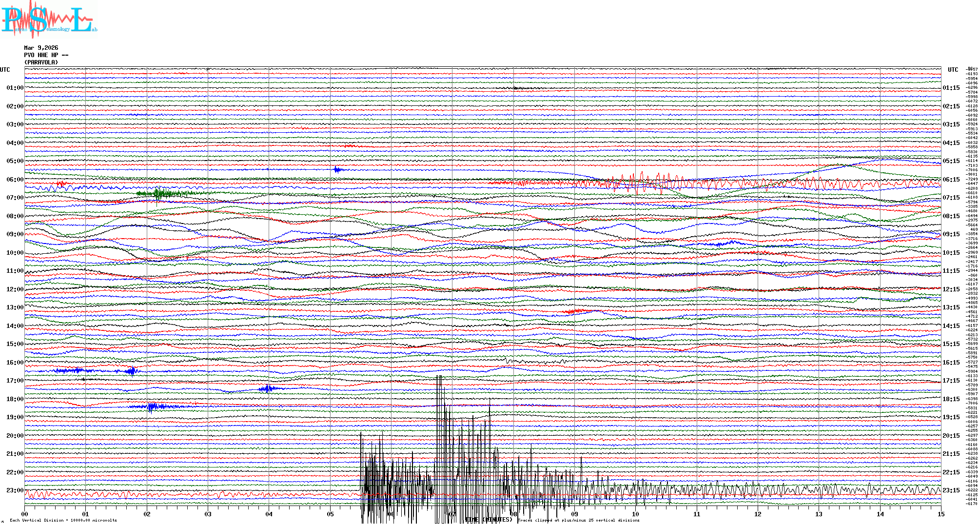Select the 23:00 hour label on left
Image resolution: width=980 pixels, height=527 pixels.
[15, 490]
